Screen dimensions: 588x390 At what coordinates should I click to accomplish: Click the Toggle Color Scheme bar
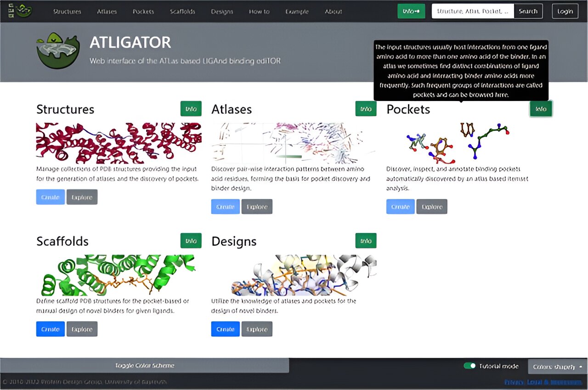click(x=144, y=366)
